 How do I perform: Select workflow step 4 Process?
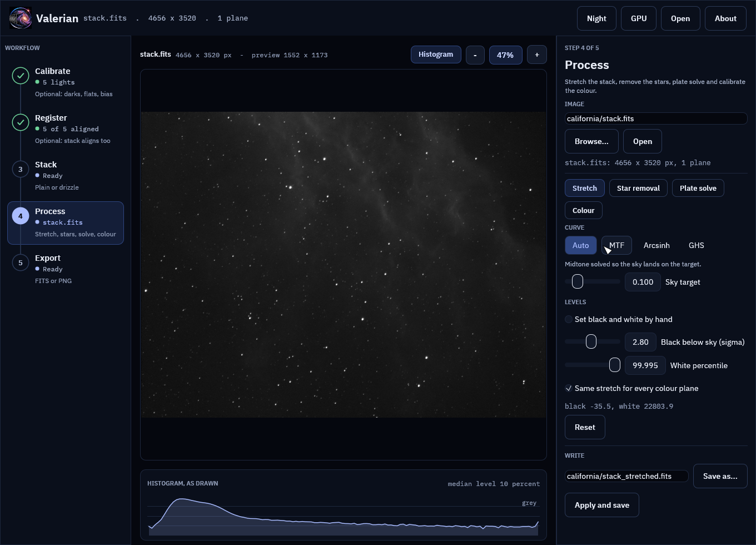[x=66, y=222]
